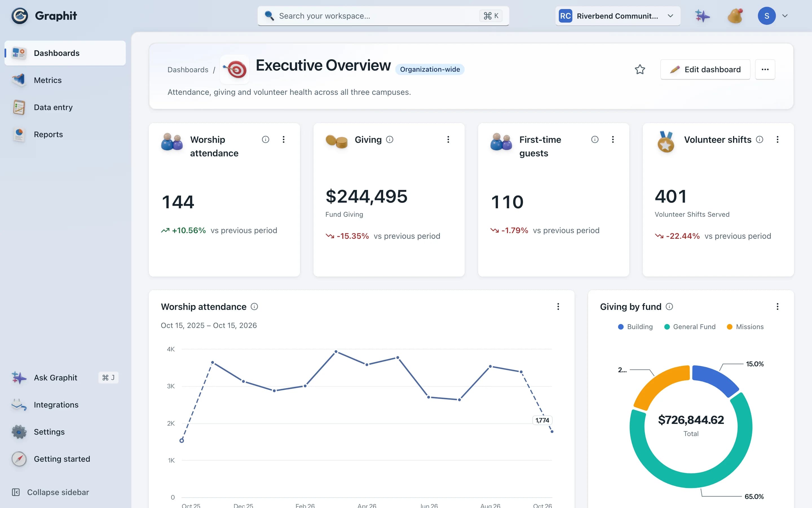Open Getting started in sidebar

(x=65, y=459)
